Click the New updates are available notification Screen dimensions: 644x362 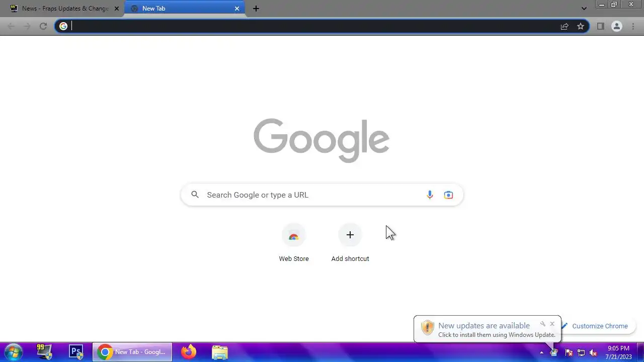[487, 329]
